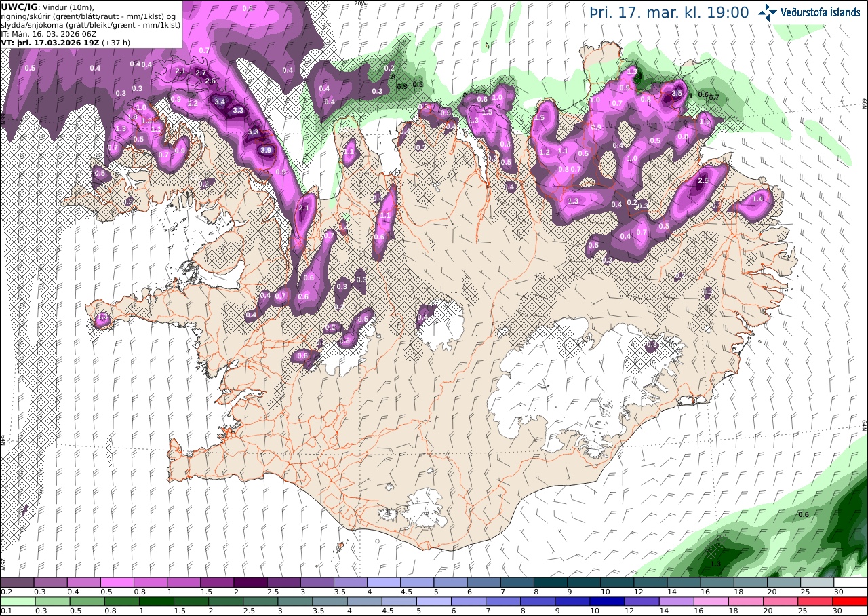This screenshot has width=868, height=616.
Task: Pick the rain-scale swatch labeled 7
Action: tap(503, 601)
